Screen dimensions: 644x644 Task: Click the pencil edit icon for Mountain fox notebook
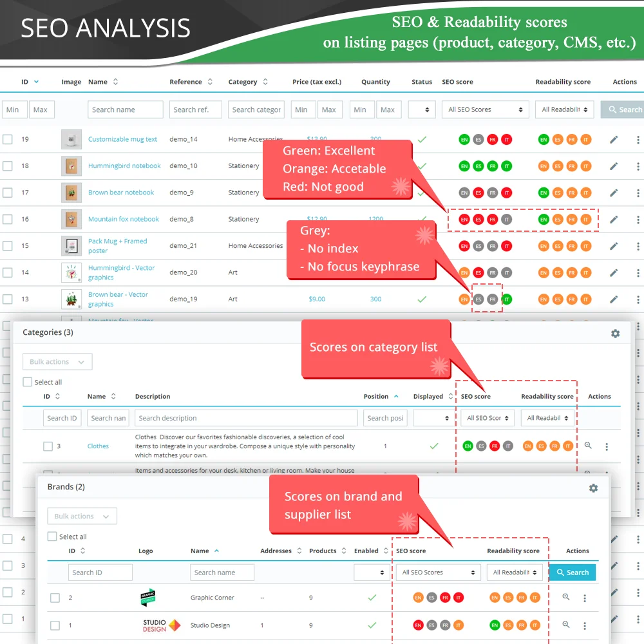pos(614,219)
